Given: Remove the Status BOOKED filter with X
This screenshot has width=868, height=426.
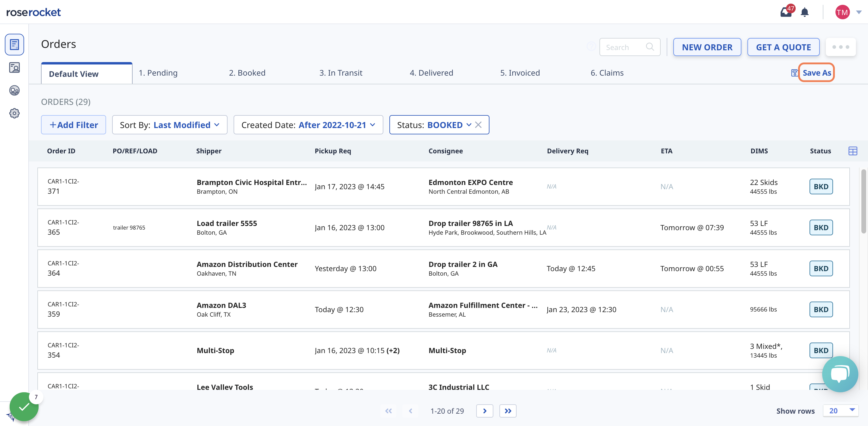Looking at the screenshot, I should tap(478, 125).
